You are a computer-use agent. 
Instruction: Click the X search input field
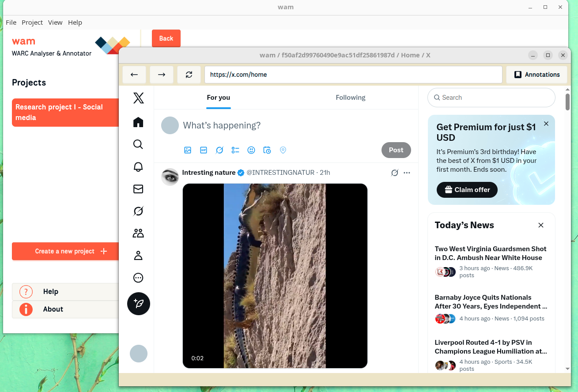495,98
